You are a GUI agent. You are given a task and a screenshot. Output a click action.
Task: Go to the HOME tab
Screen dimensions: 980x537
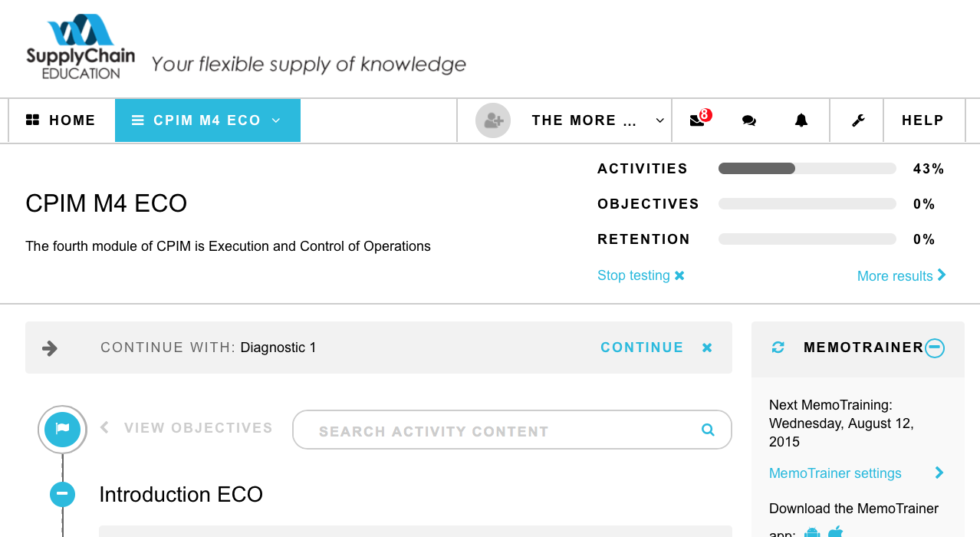[61, 120]
